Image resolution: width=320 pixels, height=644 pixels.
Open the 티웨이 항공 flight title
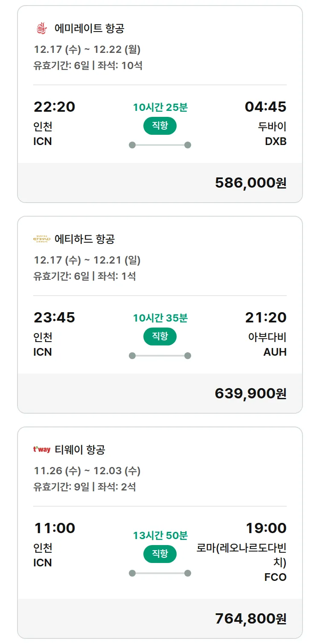click(80, 450)
